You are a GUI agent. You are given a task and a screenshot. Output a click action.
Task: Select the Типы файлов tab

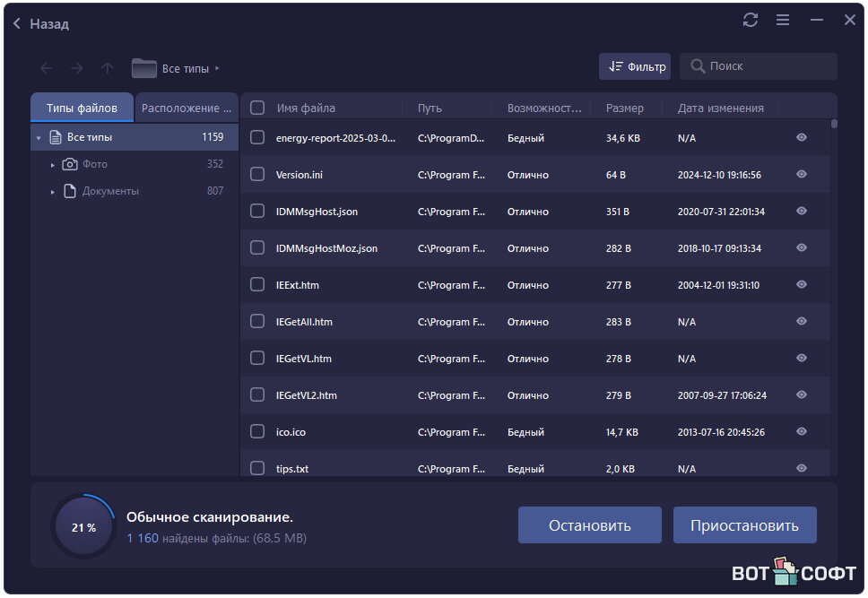[82, 108]
